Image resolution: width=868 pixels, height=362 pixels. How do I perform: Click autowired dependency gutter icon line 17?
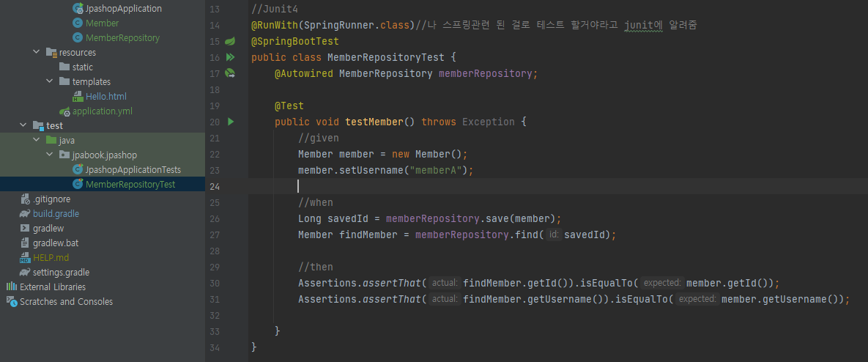tap(231, 73)
